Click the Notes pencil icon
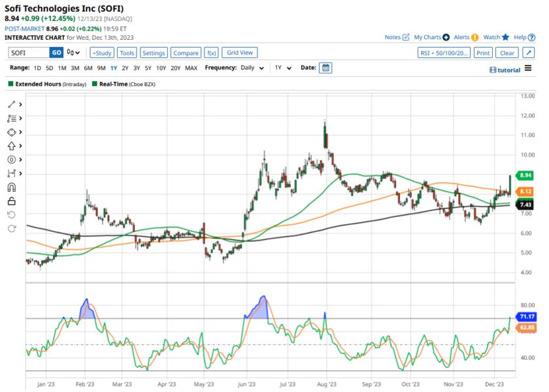 pos(405,37)
